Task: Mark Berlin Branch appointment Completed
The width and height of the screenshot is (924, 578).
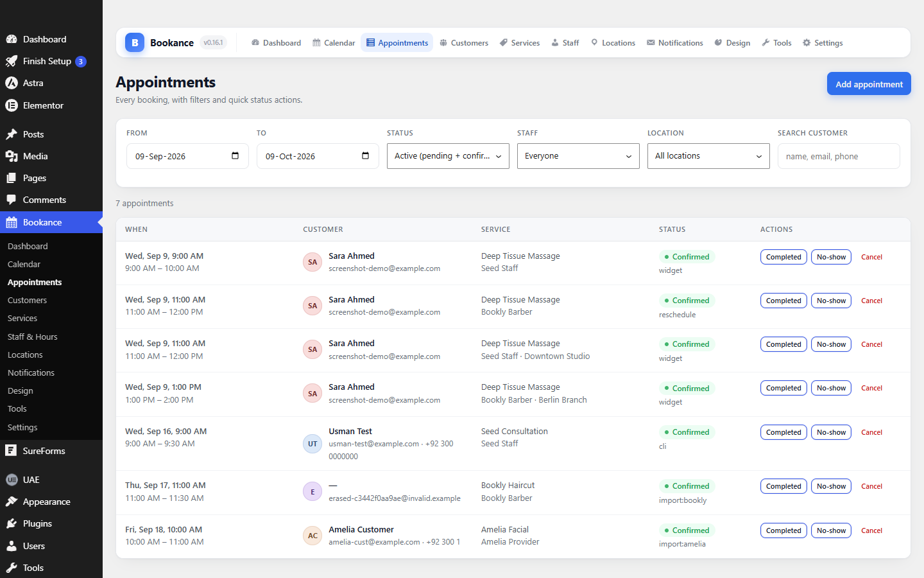Action: (x=783, y=388)
